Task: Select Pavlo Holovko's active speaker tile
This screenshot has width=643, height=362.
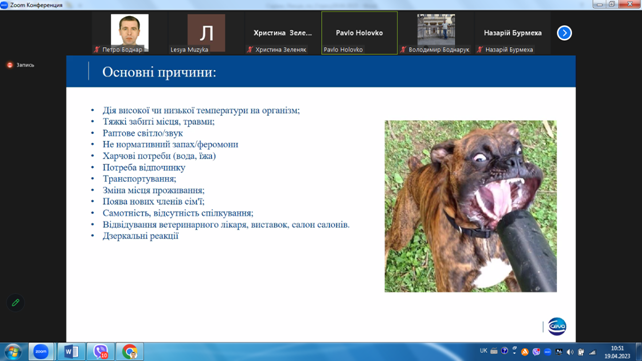Action: [359, 33]
